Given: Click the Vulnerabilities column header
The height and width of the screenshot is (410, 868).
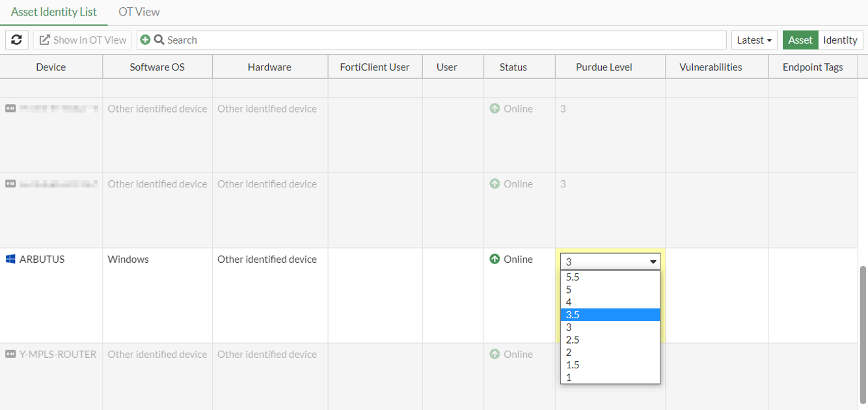Looking at the screenshot, I should tap(711, 67).
